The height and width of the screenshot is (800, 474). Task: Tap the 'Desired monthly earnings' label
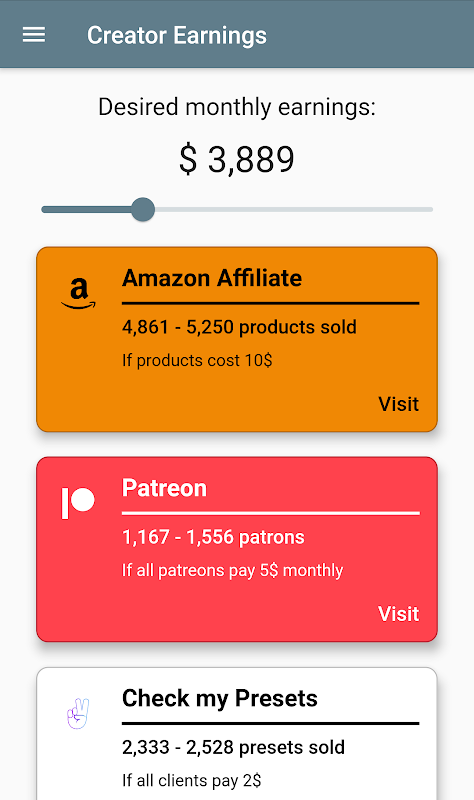click(x=237, y=107)
